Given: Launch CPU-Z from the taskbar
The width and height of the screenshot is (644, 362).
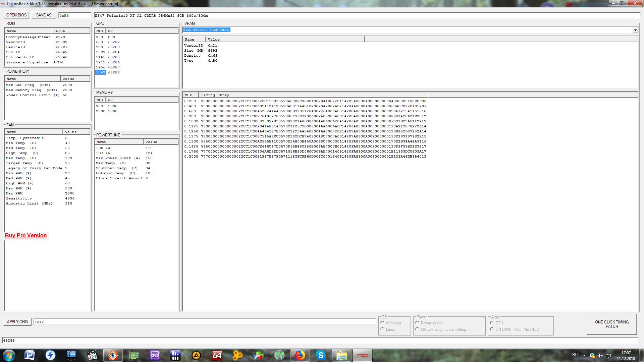Looking at the screenshot, I should pos(155,355).
